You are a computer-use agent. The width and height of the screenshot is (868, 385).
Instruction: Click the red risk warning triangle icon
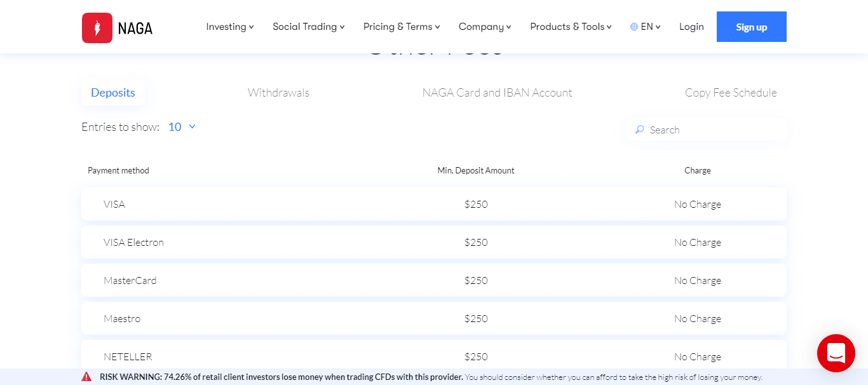[87, 377]
